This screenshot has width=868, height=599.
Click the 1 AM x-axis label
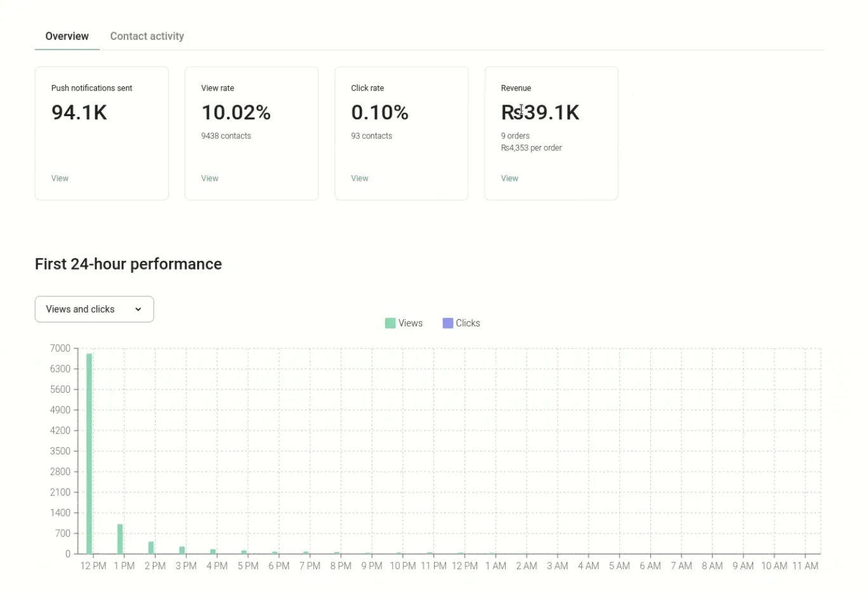(x=496, y=565)
